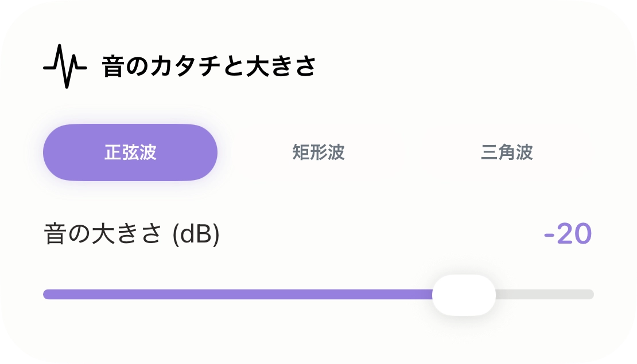The width and height of the screenshot is (637, 364).
Task: Click the middle segment of the waveform selector
Action: point(318,152)
